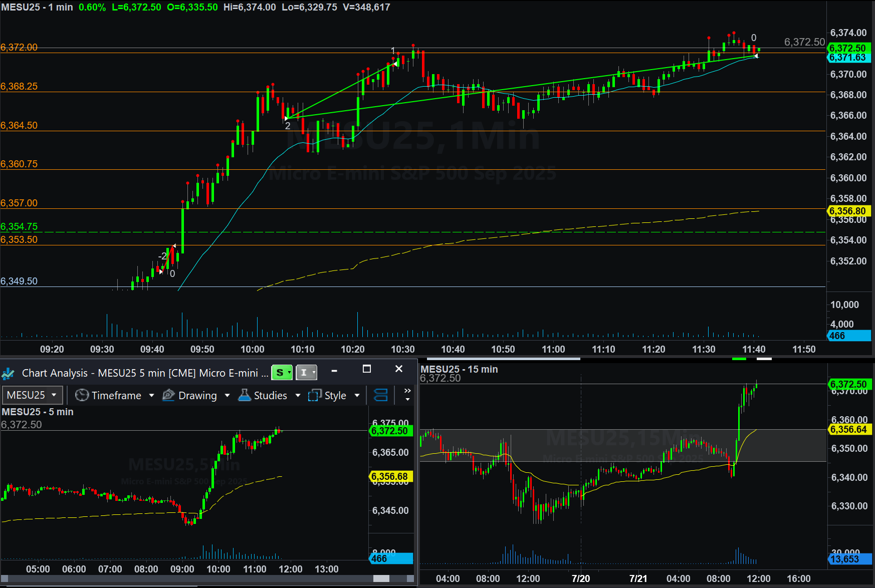Expand the Drawing dropdown arrow
The height and width of the screenshot is (588, 875).
[227, 395]
